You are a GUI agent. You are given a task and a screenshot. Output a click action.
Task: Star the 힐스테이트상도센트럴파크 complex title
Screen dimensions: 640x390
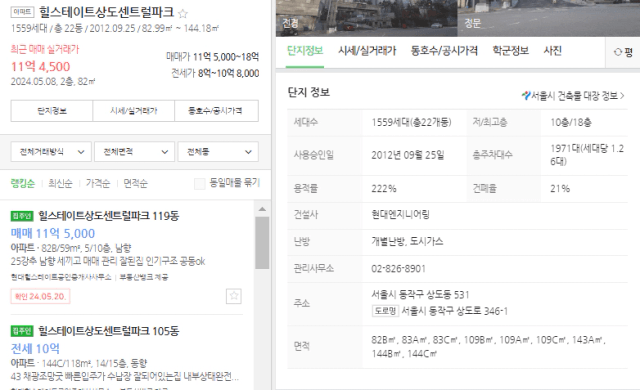pos(183,14)
